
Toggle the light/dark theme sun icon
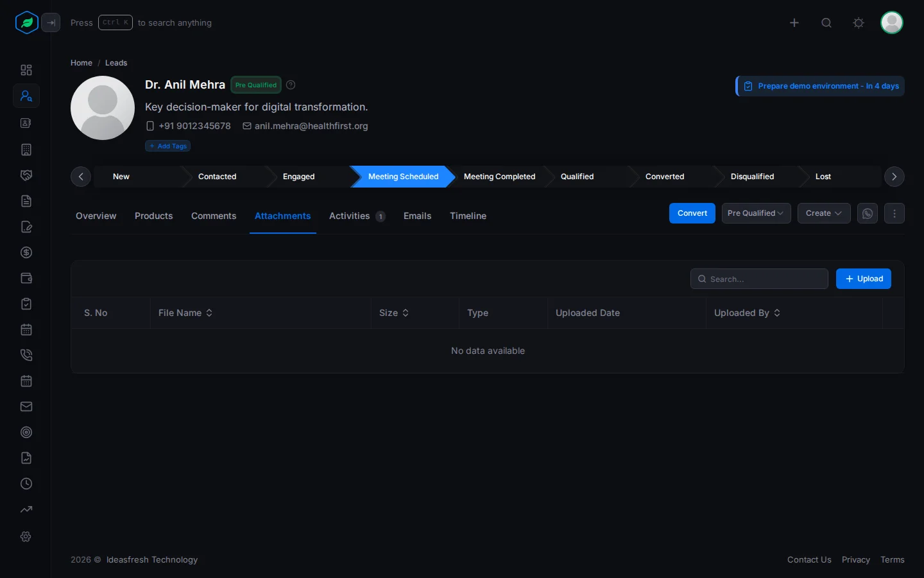pos(859,23)
